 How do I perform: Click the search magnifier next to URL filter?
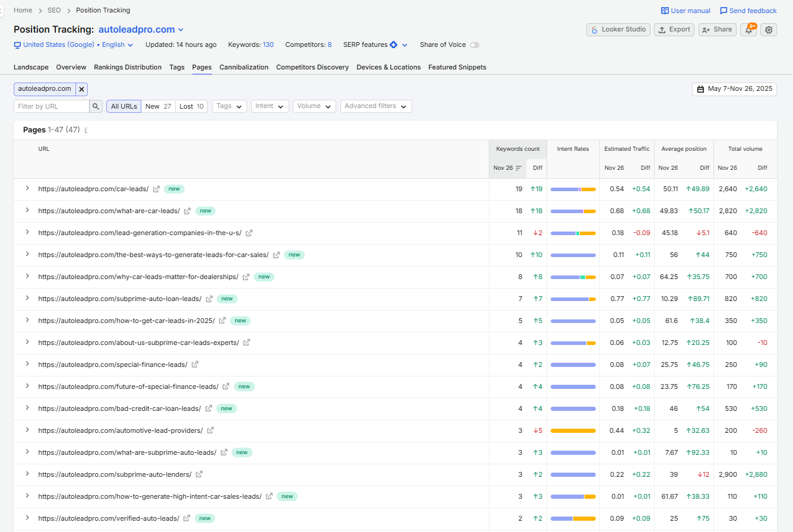pos(96,106)
